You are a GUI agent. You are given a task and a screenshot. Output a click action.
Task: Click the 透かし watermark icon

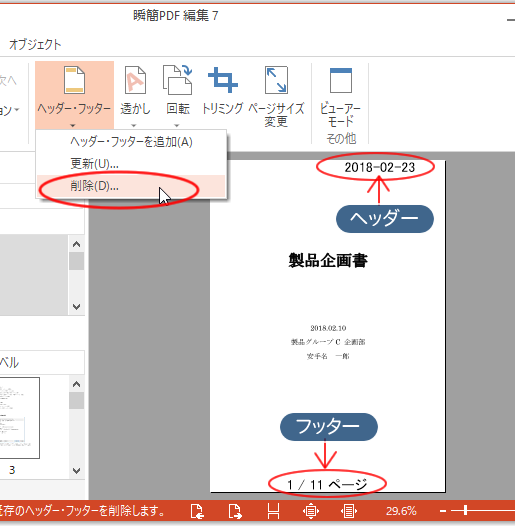click(x=135, y=80)
